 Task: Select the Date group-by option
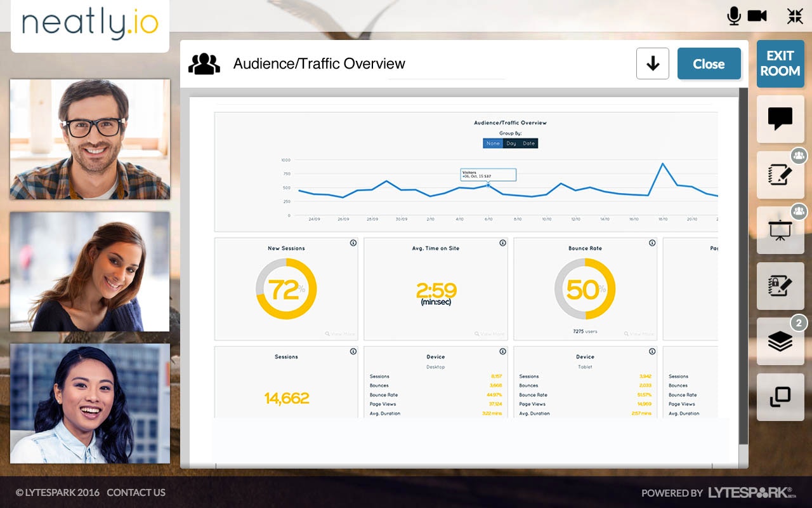(x=529, y=144)
